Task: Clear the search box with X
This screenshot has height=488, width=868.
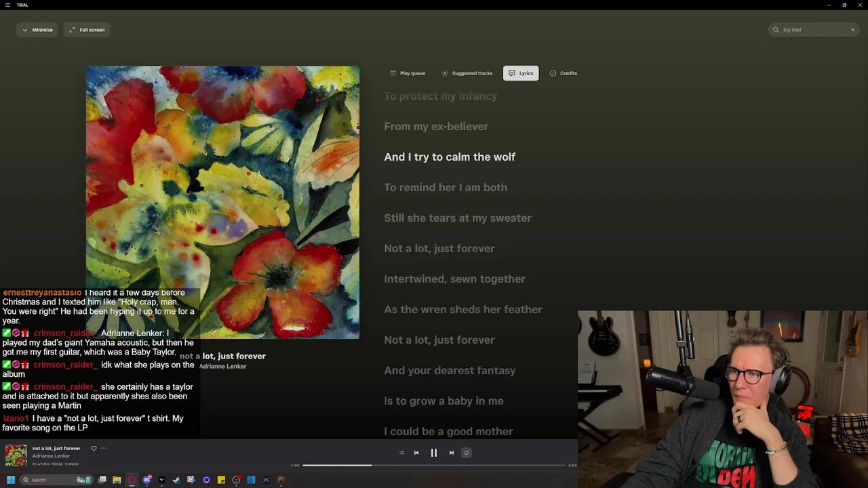Action: tap(852, 30)
